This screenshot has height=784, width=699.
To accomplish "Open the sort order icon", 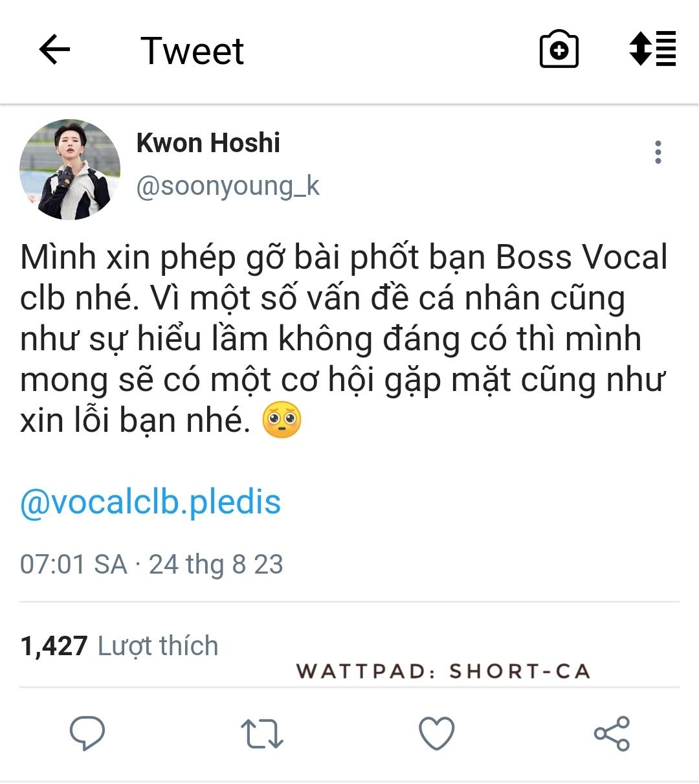I will 652,49.
